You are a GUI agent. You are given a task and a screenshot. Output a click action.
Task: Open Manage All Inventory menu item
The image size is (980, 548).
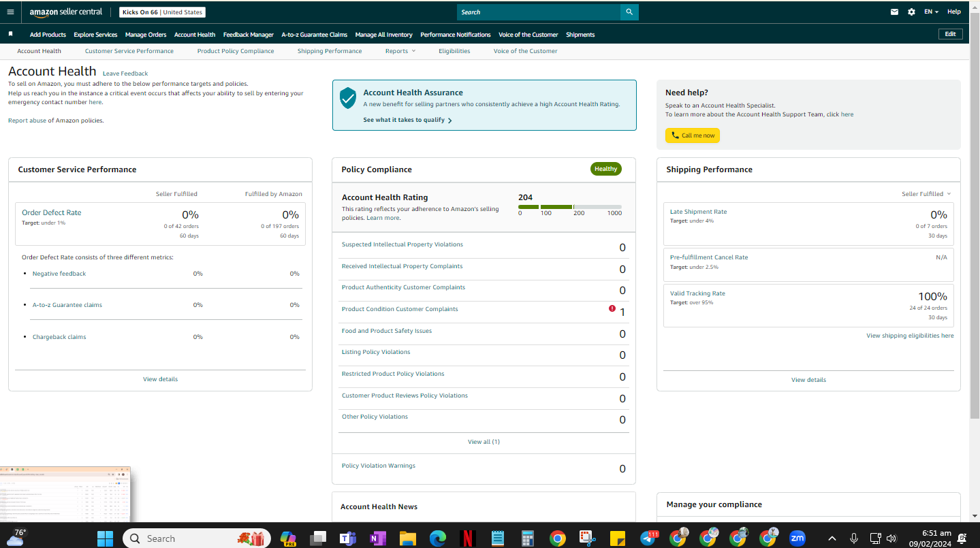(x=384, y=35)
